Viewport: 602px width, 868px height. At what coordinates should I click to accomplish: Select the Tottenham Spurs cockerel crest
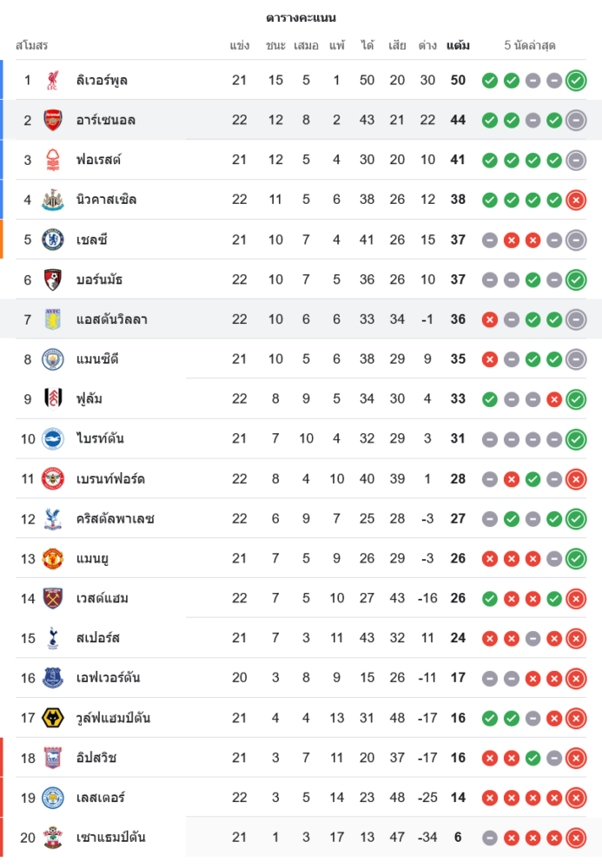(x=53, y=638)
